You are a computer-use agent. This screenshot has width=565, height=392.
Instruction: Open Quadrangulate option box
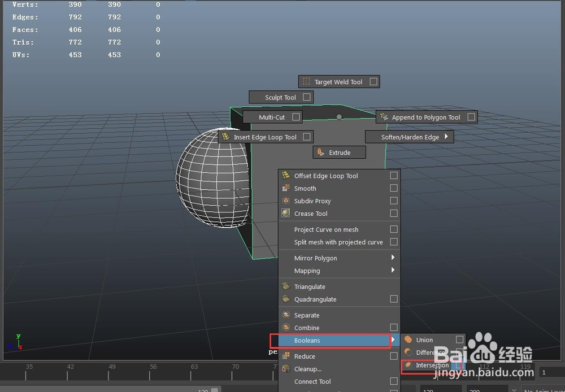(394, 299)
